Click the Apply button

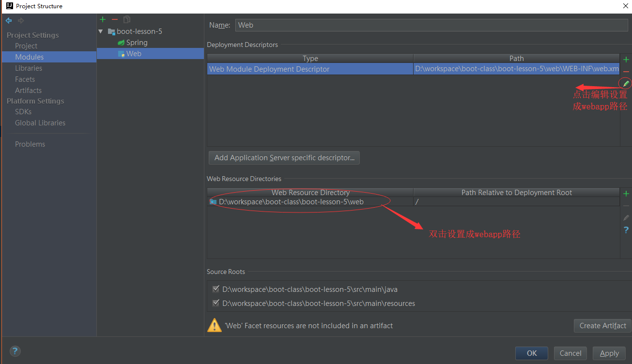(x=609, y=353)
